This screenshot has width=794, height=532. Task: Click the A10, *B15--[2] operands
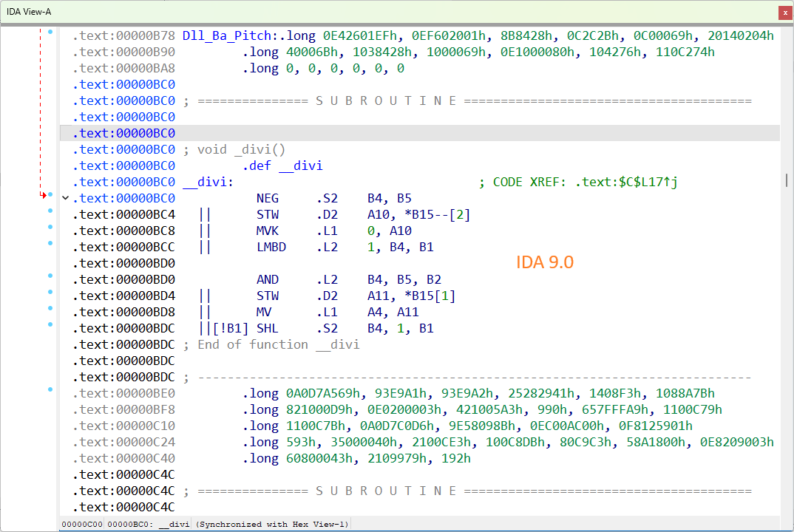419,214
